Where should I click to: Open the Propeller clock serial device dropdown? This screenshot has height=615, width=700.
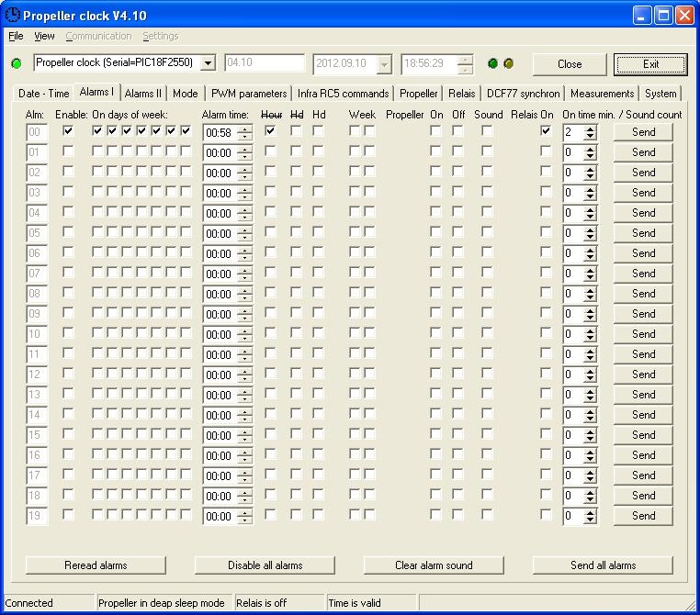[x=208, y=63]
